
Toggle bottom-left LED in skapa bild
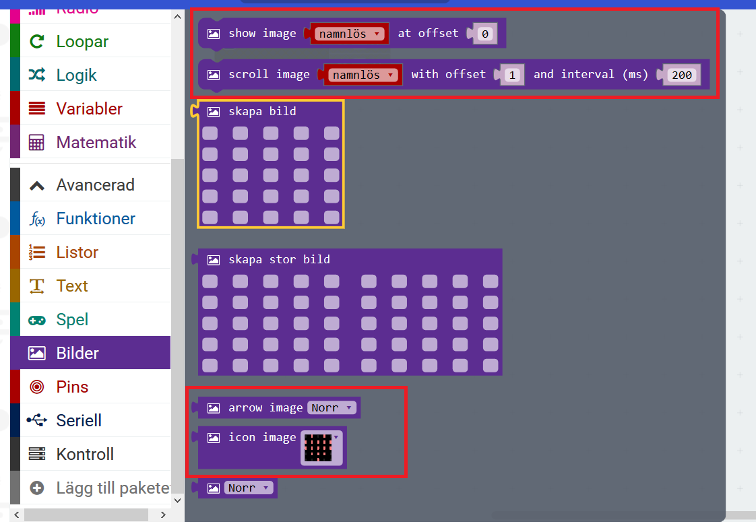pos(210,218)
